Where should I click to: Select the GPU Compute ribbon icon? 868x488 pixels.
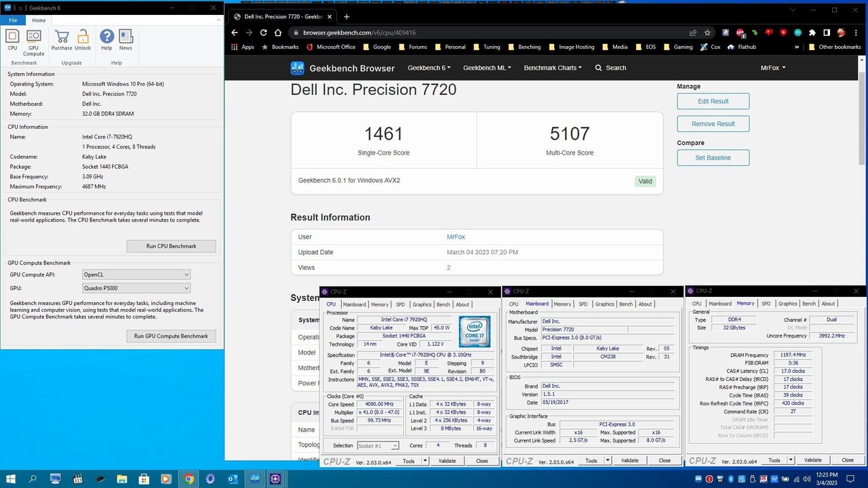pos(33,41)
